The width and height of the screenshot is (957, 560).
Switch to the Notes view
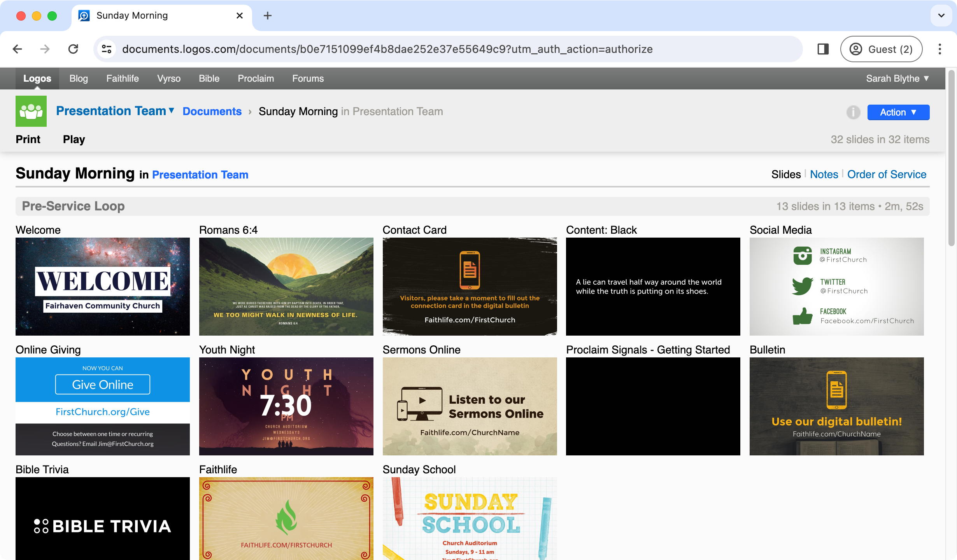click(x=824, y=174)
